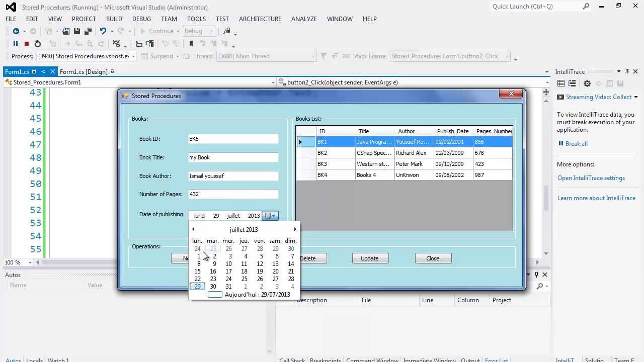Image resolution: width=644 pixels, height=362 pixels.
Task: Open IntelliTrace window options dropdown arrow
Action: pos(619,71)
